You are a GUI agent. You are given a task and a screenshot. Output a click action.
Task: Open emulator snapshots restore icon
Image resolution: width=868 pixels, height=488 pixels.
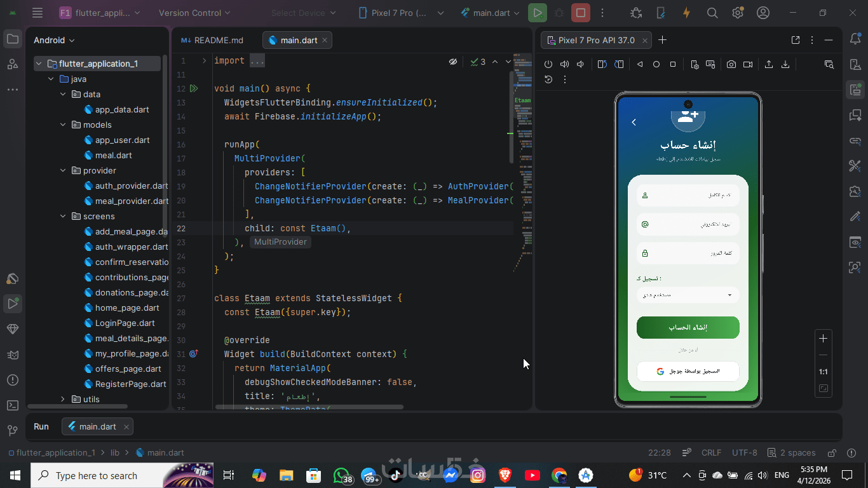click(548, 79)
